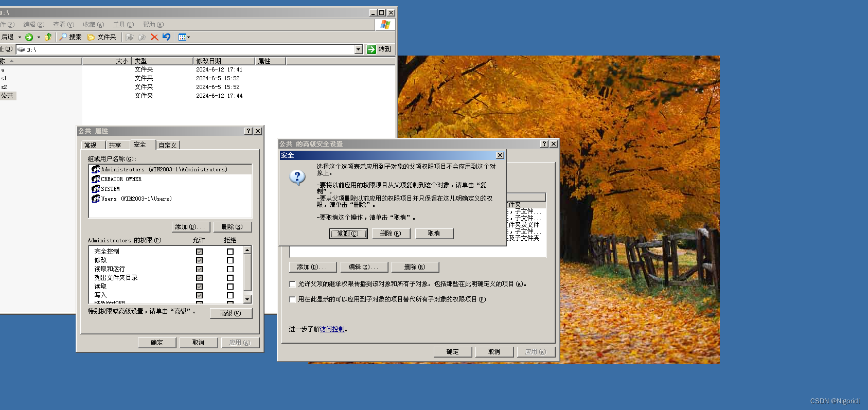The height and width of the screenshot is (410, 868).
Task: Open the 帮助(H) menu in Explorer
Action: tap(153, 25)
